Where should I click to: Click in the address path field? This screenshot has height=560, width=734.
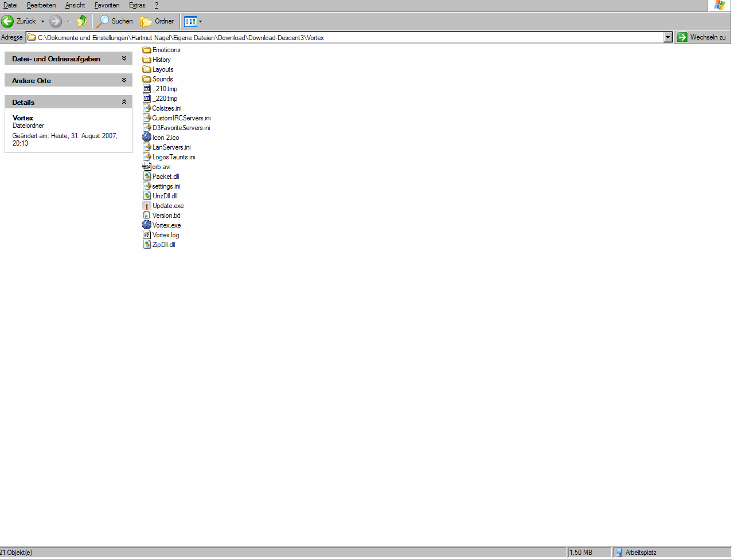[344, 37]
